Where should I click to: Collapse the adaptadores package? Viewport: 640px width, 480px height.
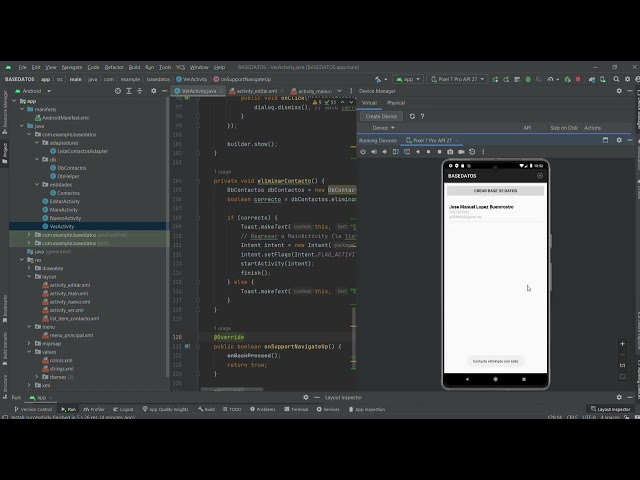[37, 143]
